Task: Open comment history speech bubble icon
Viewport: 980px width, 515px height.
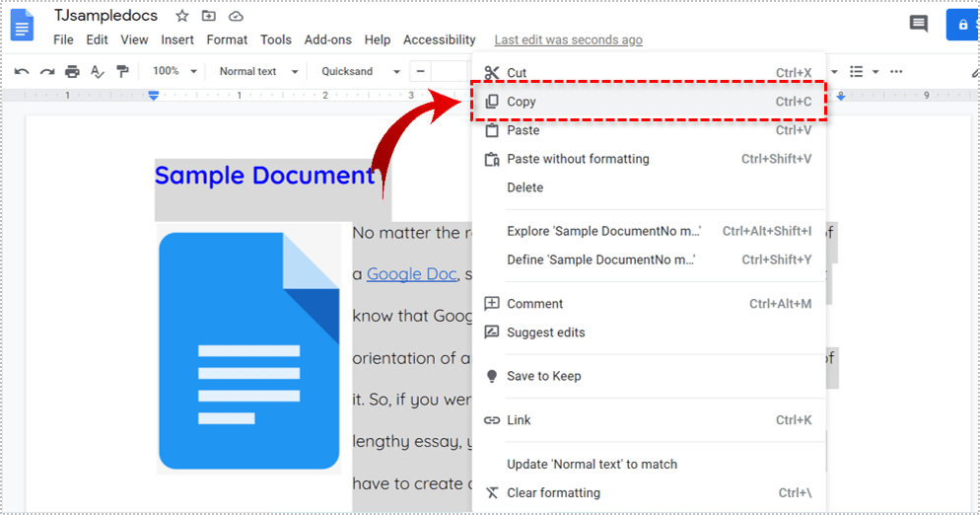Action: pos(918,25)
